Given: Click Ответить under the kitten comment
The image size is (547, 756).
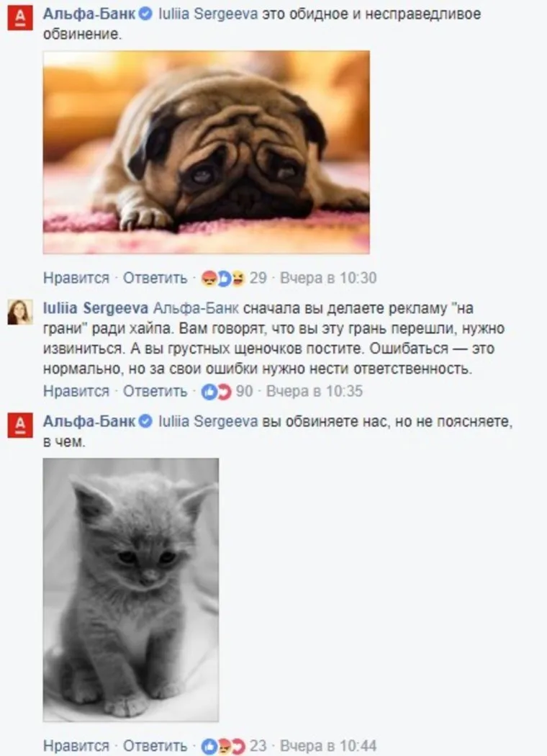Looking at the screenshot, I should tap(155, 746).
